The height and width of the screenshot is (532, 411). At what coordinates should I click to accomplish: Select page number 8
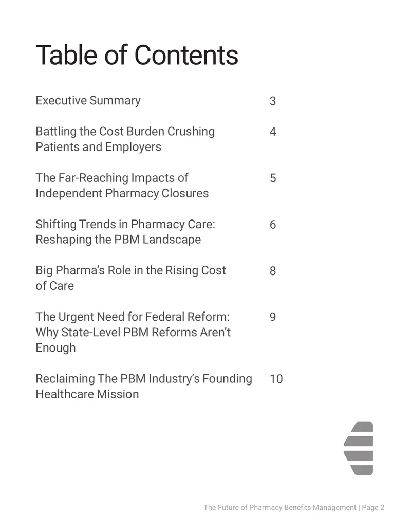[273, 271]
